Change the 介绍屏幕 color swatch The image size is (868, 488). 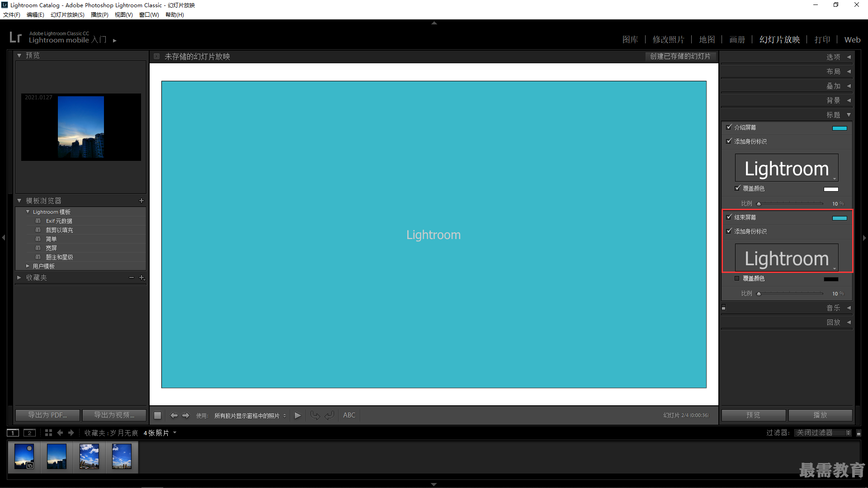pyautogui.click(x=840, y=128)
